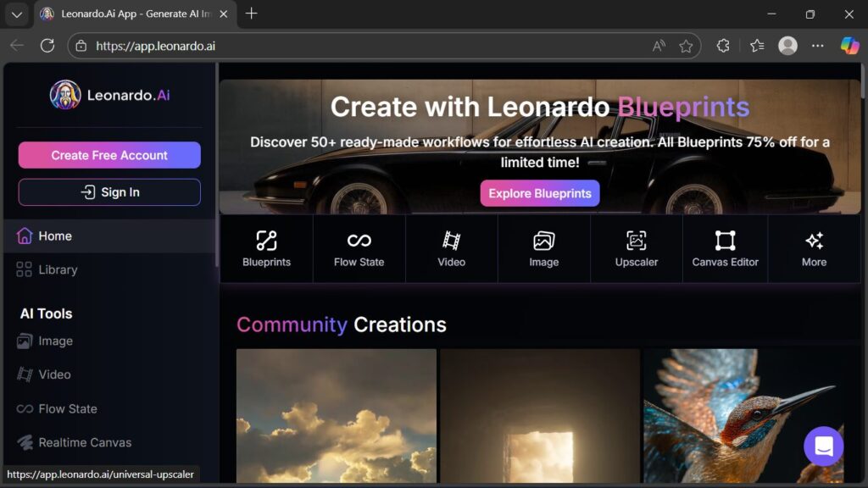Open the tab actions chevron menu

(16, 14)
